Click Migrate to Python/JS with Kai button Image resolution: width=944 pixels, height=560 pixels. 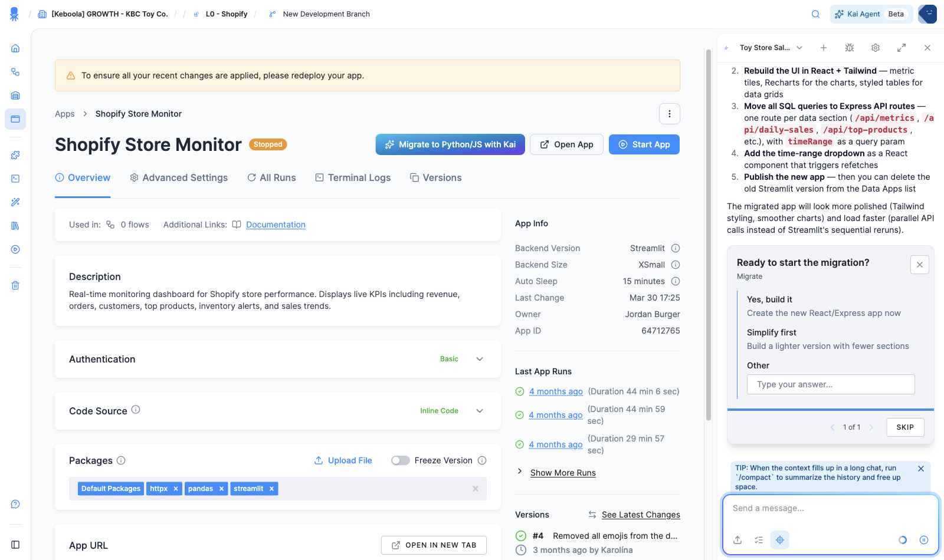coord(450,144)
